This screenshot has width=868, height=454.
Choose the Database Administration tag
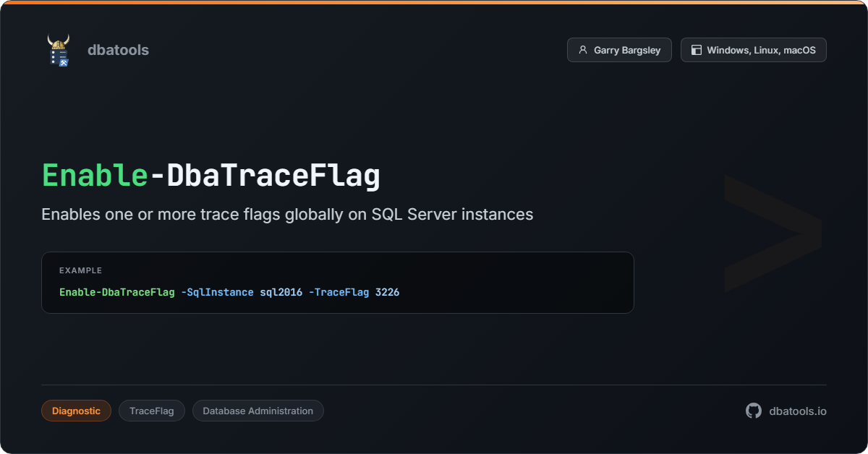[258, 411]
